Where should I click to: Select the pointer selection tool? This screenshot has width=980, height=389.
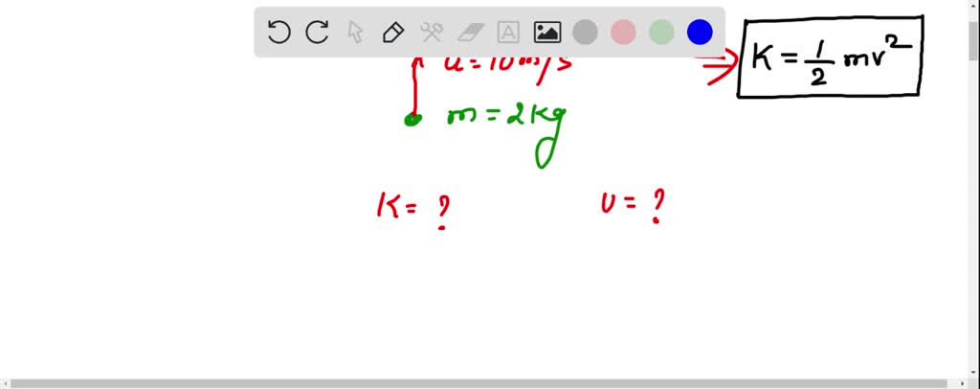[x=355, y=32]
